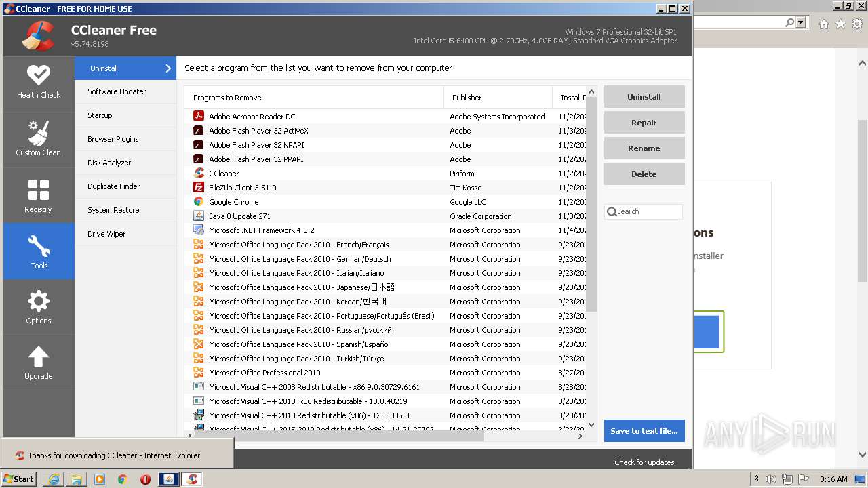Click the CCleaner taskbar icon
Image resolution: width=868 pixels, height=488 pixels.
pos(192,479)
